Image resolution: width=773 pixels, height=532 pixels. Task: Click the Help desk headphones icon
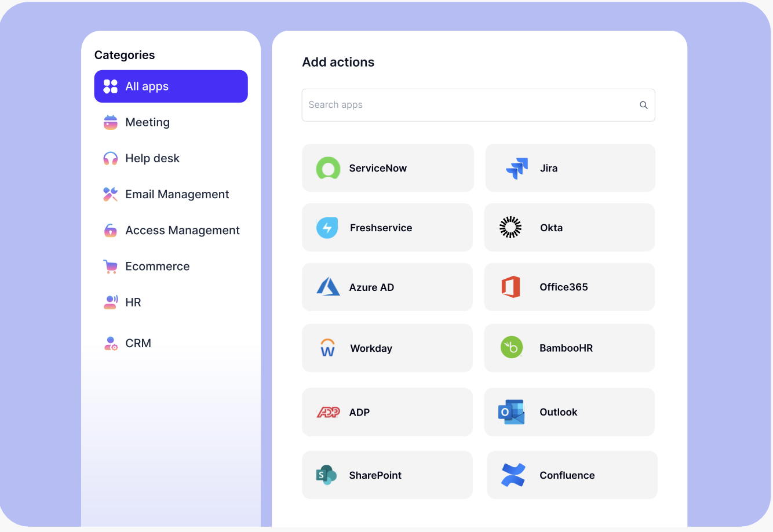tap(110, 158)
